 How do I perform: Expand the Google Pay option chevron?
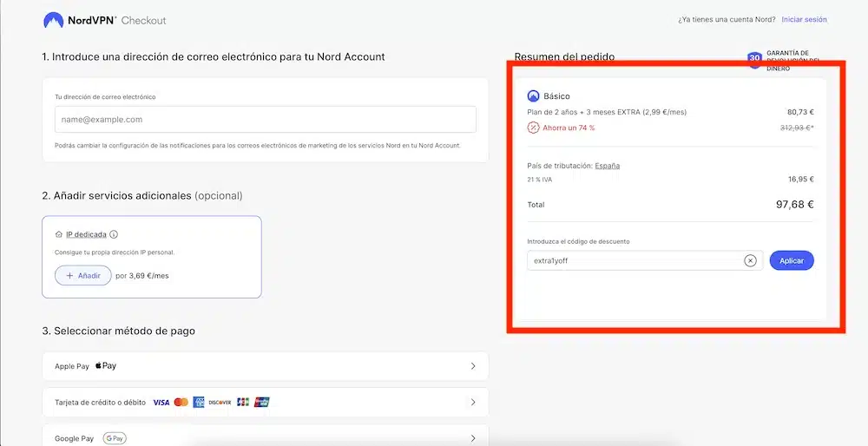pos(473,439)
